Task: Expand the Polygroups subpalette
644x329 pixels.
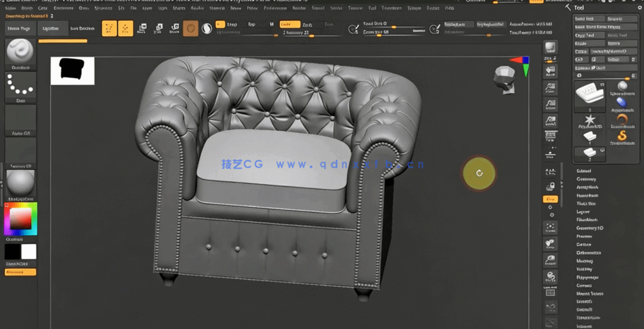Action: pyautogui.click(x=586, y=277)
